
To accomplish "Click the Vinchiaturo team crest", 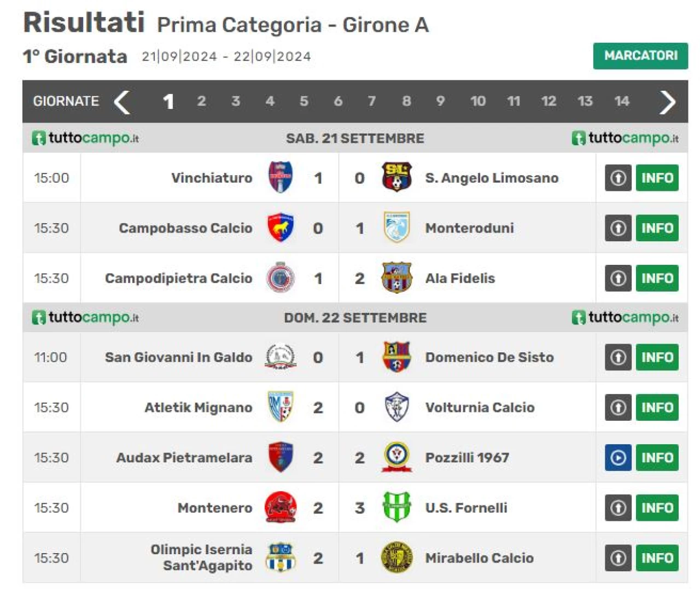I will tap(281, 177).
